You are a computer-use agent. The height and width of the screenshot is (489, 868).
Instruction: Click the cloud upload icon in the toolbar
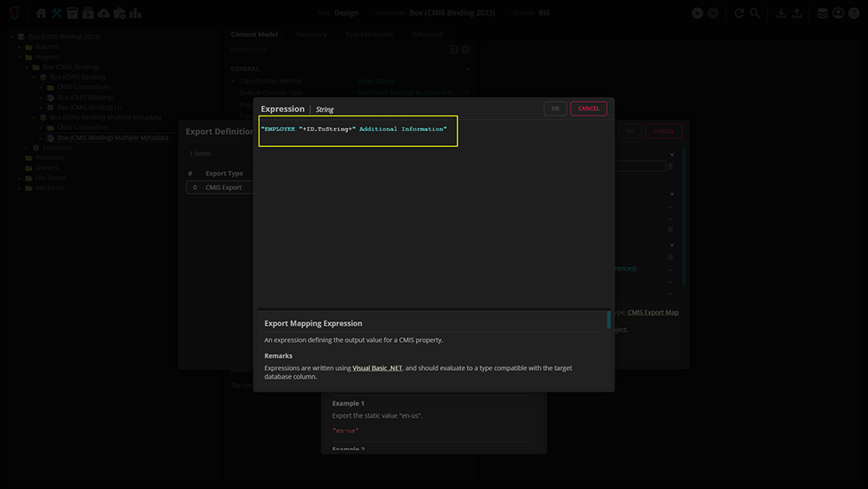(104, 13)
